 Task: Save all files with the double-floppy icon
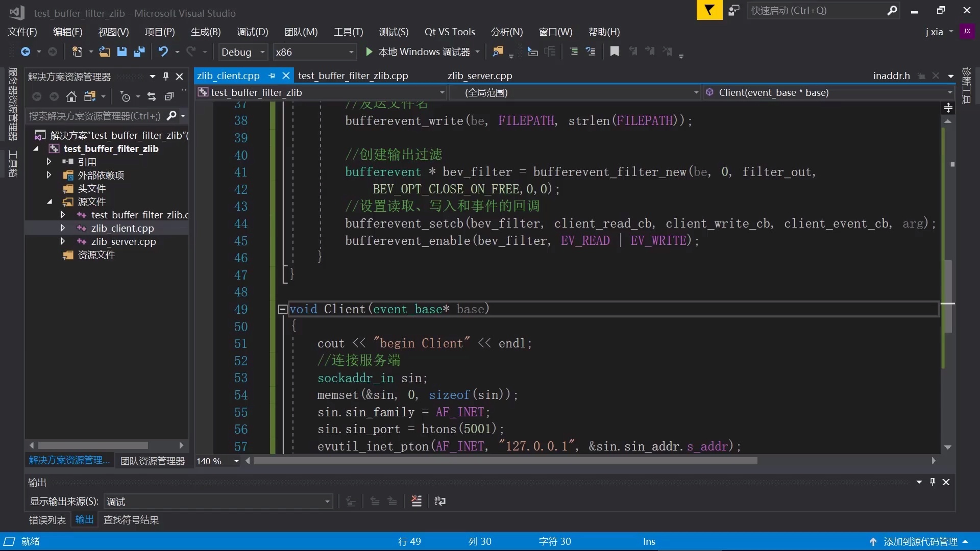139,52
